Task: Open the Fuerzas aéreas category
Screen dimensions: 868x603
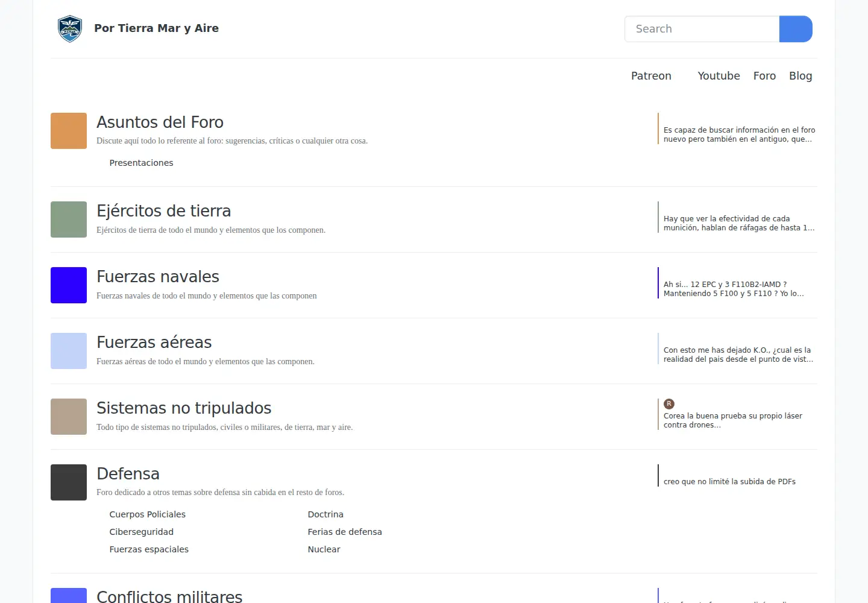Action: [x=154, y=343]
